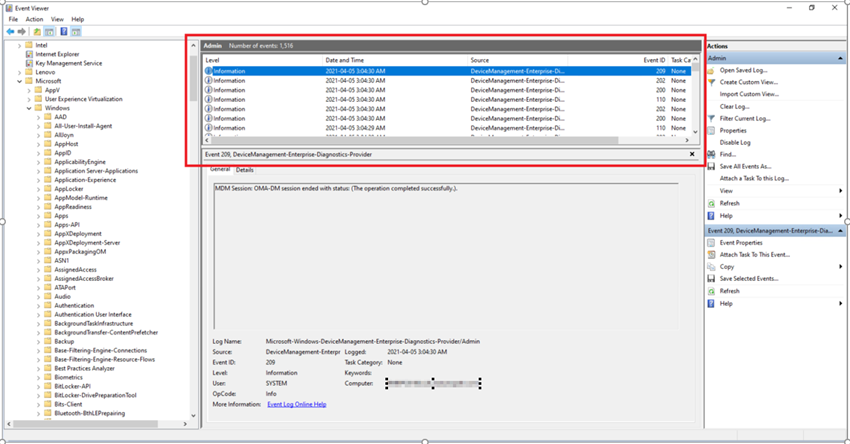
Task: Open the View submenu arrow in Actions
Action: point(840,191)
